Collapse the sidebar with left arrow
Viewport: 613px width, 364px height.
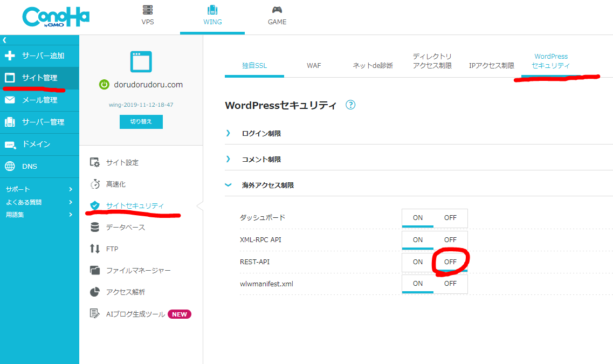[x=4, y=40]
